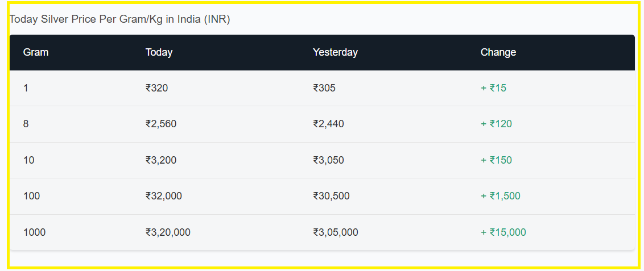Click the + ₹120 change value
644x271 pixels.
click(496, 124)
